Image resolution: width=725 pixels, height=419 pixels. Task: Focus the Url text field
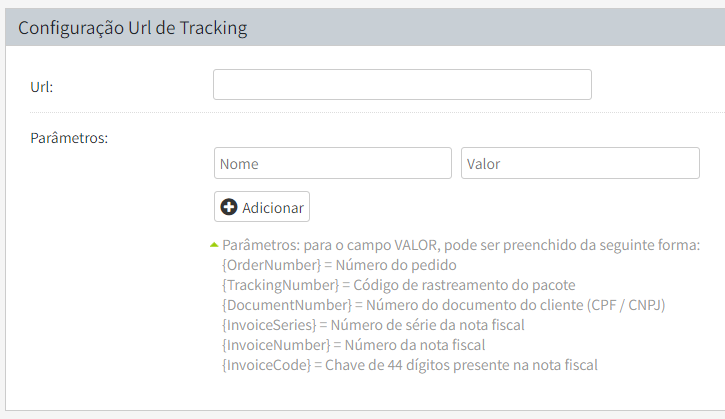pos(402,85)
